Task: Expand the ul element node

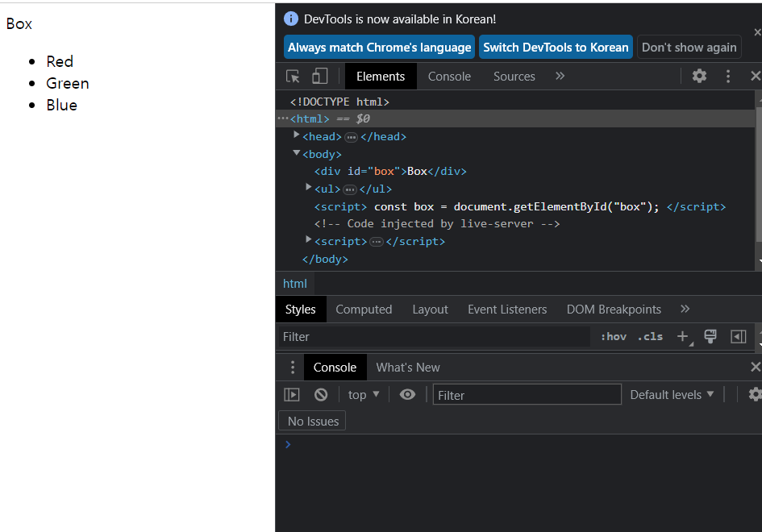Action: pos(308,187)
